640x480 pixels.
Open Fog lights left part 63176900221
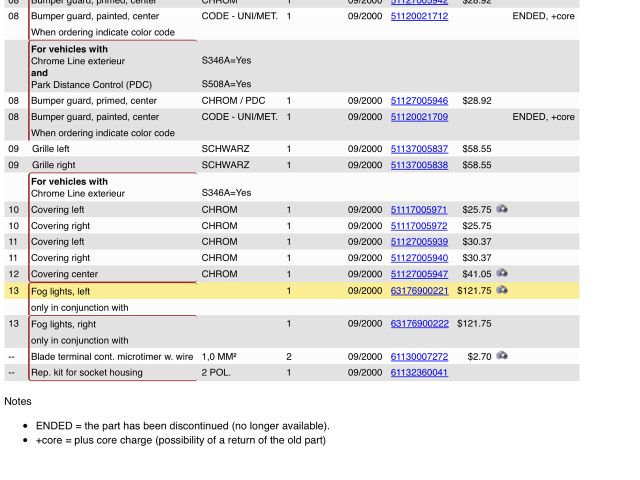click(419, 291)
